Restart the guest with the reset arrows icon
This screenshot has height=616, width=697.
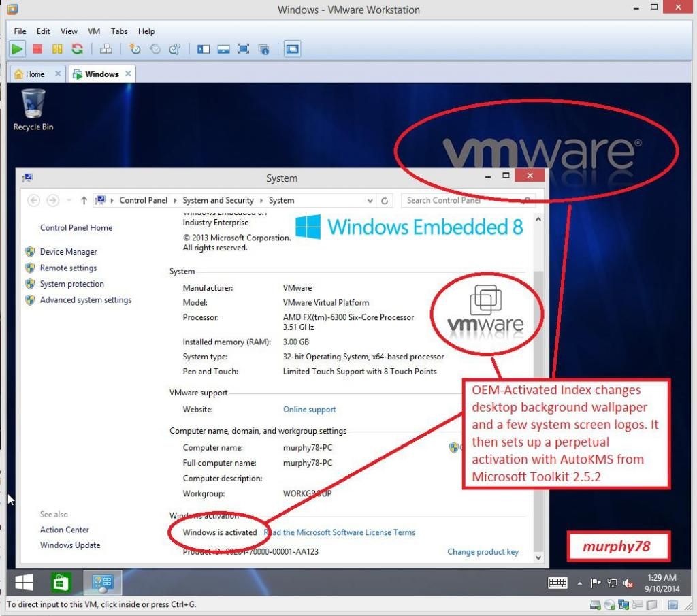click(x=78, y=49)
